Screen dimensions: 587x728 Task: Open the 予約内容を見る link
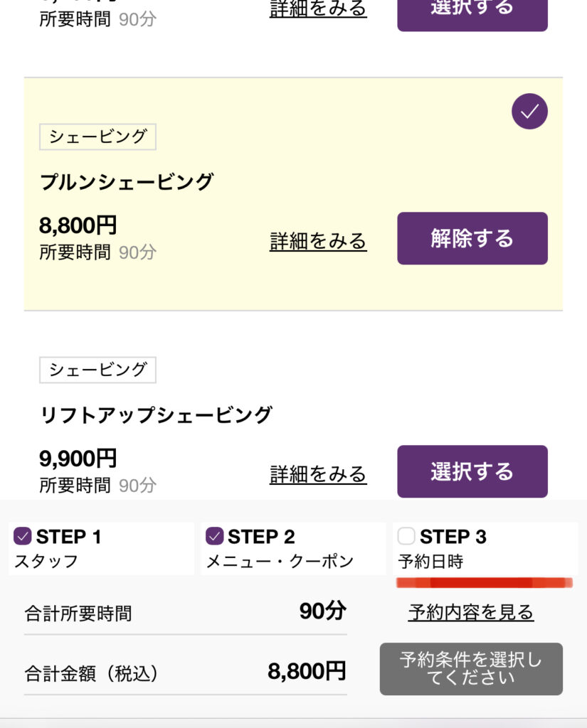[x=471, y=612]
